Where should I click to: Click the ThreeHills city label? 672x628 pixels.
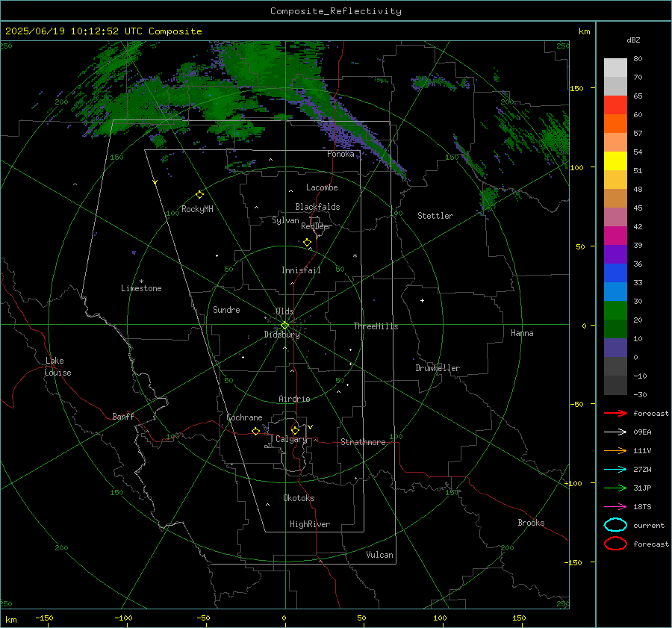click(376, 326)
